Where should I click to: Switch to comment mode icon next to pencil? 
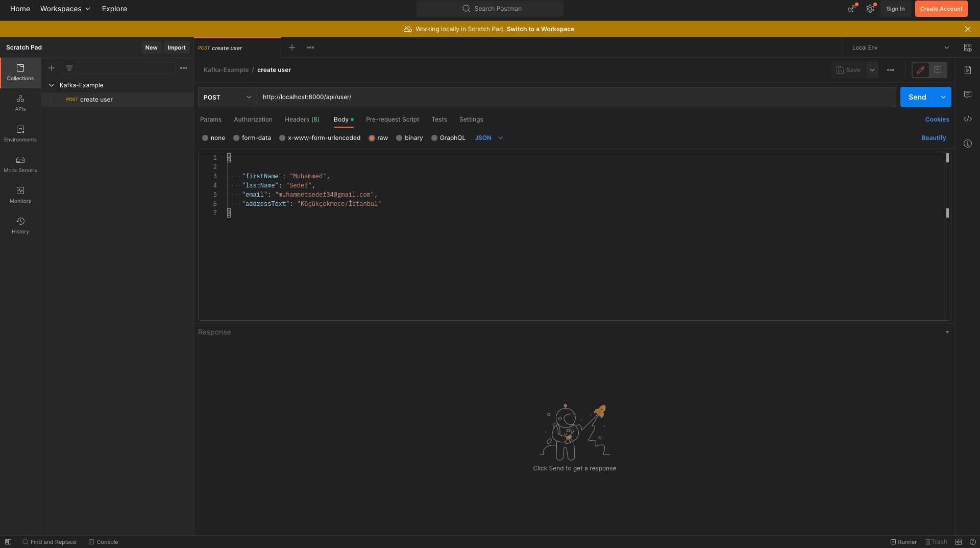point(938,70)
